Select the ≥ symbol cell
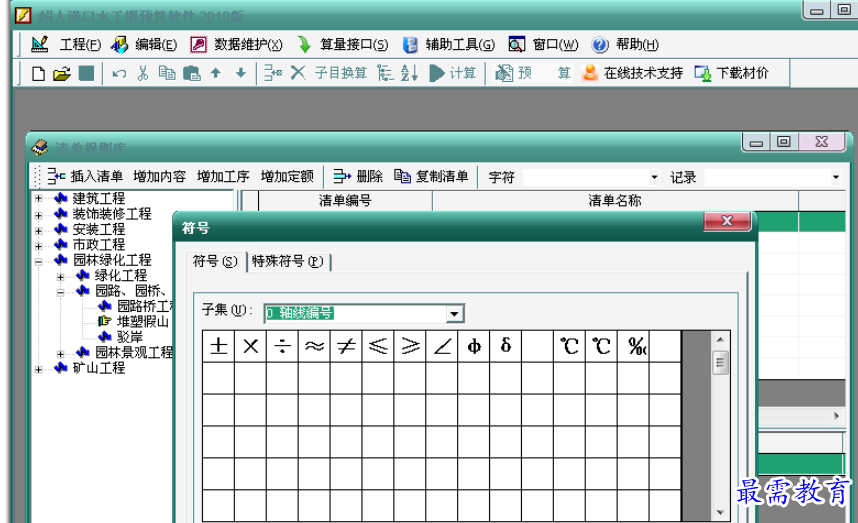 click(410, 346)
